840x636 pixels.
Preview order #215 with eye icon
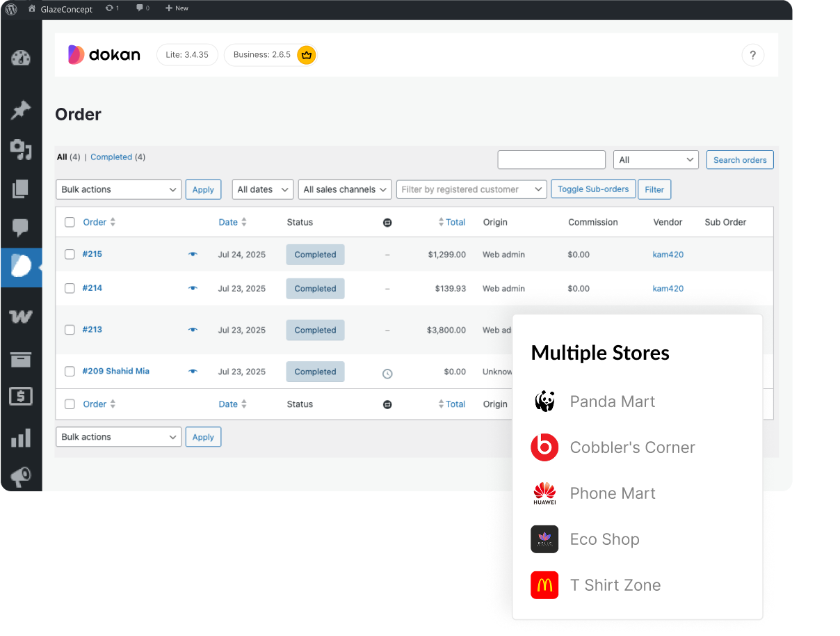point(193,255)
